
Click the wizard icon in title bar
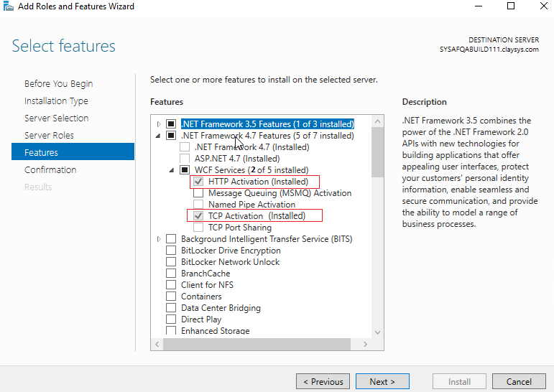(8, 6)
